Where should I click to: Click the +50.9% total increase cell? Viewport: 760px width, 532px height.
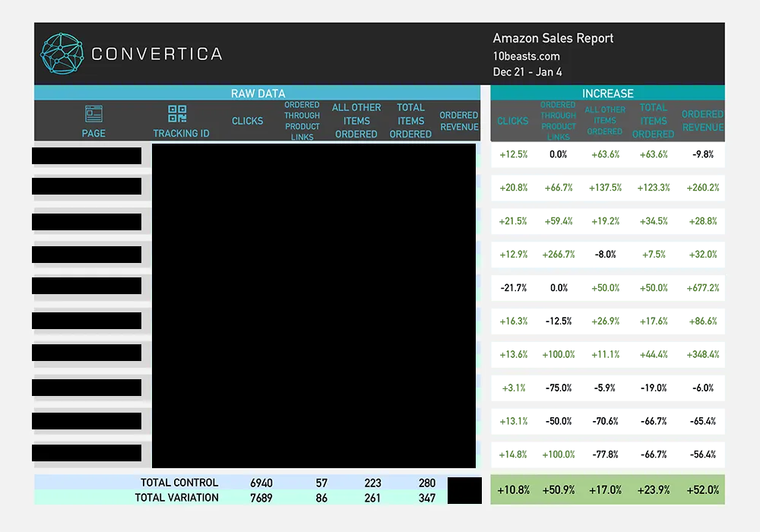click(x=559, y=490)
